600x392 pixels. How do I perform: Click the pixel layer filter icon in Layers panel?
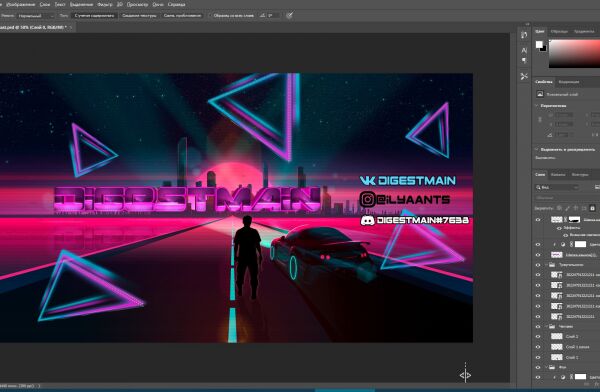597,187
